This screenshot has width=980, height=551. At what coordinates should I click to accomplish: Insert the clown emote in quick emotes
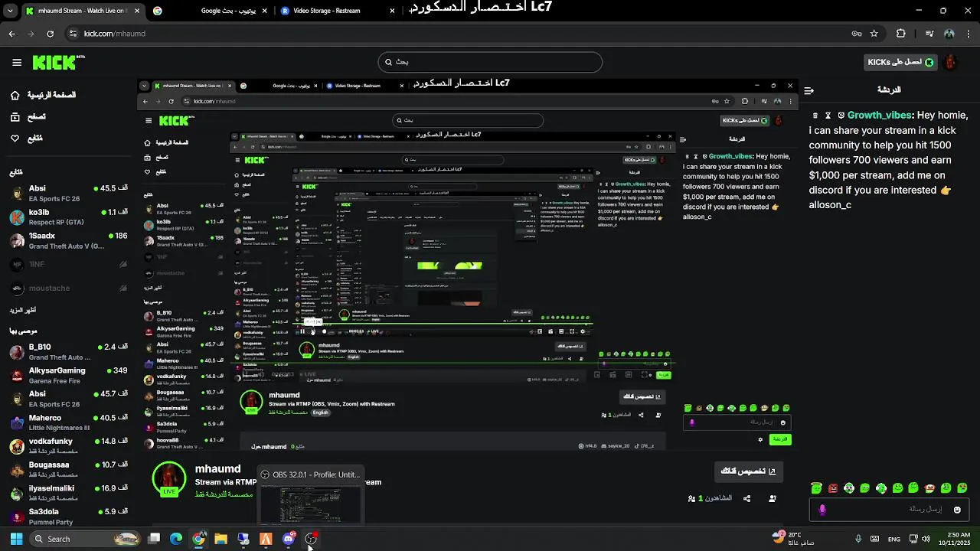pyautogui.click(x=929, y=488)
